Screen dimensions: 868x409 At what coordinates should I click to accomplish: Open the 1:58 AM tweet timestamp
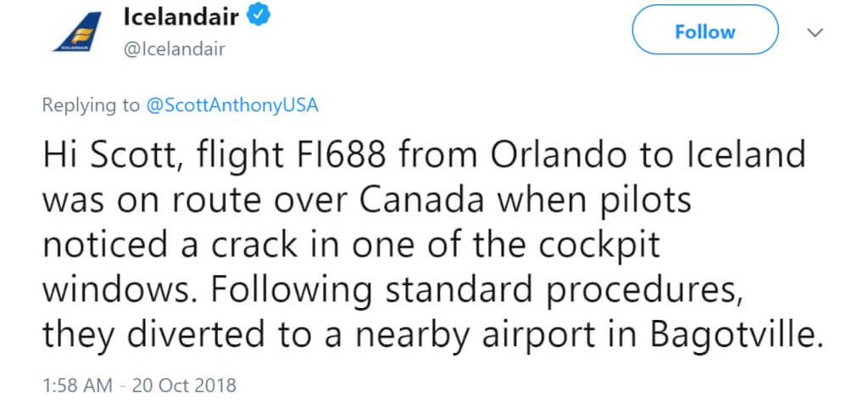tap(76, 385)
